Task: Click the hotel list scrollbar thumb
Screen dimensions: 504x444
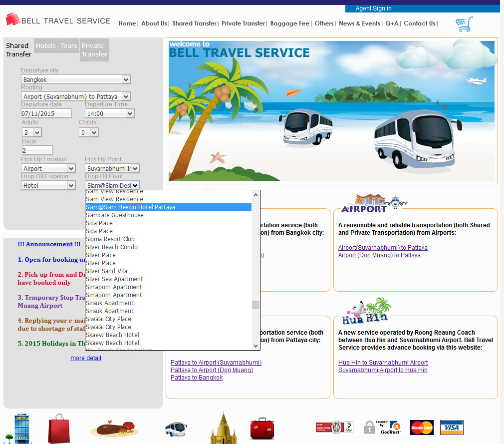Action: (x=256, y=305)
